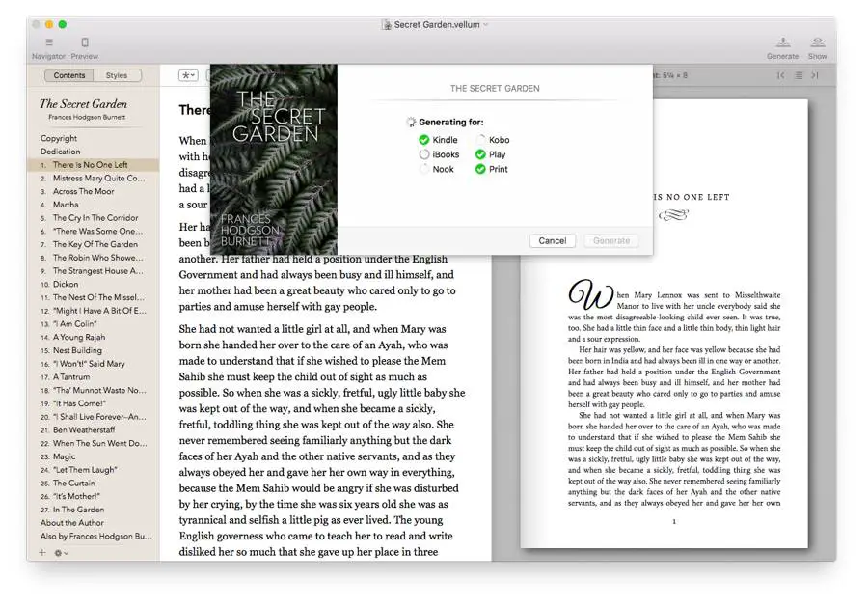Screen dimensions: 868x608
Task: Open chapter '"I Am Colin"'
Action: tap(93, 324)
